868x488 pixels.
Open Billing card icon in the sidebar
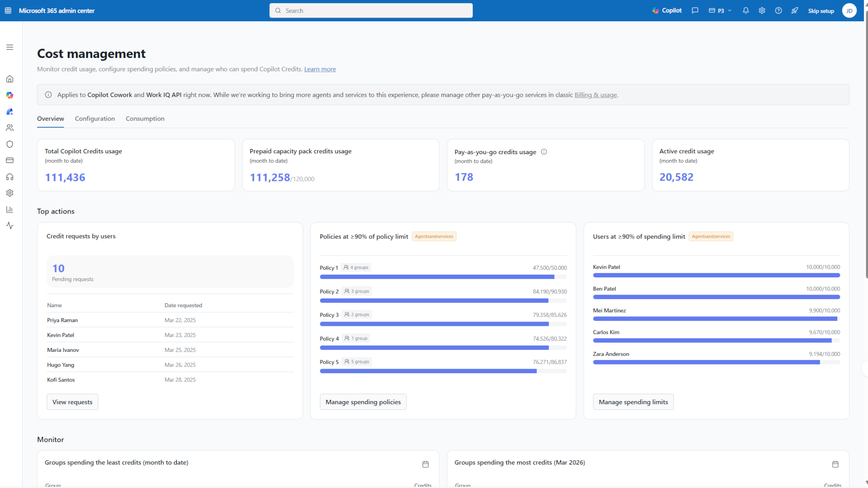(9, 160)
